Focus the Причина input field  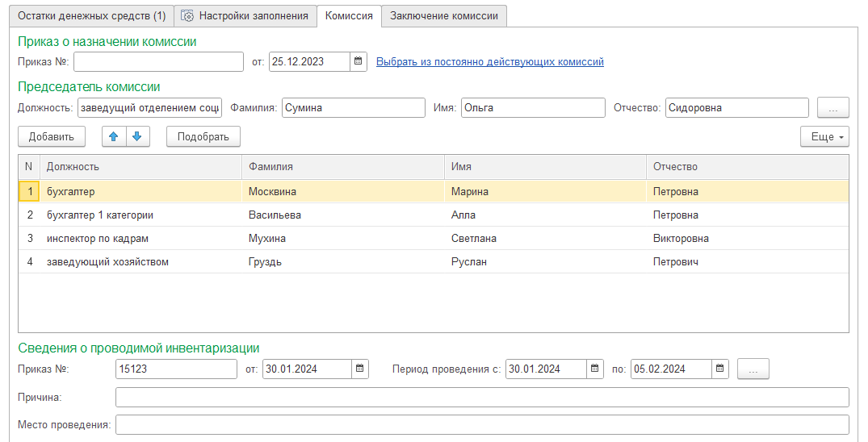[x=482, y=397]
